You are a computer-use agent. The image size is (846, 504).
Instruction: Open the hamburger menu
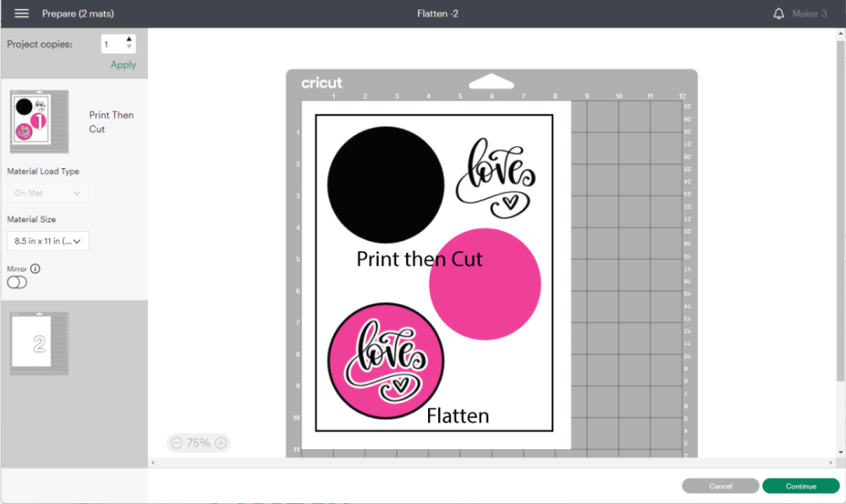[22, 14]
